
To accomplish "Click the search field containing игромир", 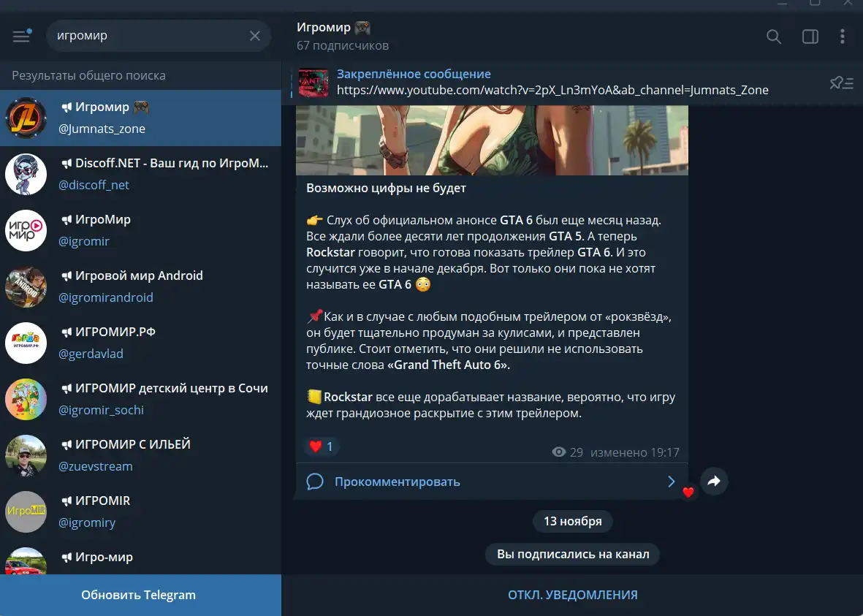I will pyautogui.click(x=159, y=36).
